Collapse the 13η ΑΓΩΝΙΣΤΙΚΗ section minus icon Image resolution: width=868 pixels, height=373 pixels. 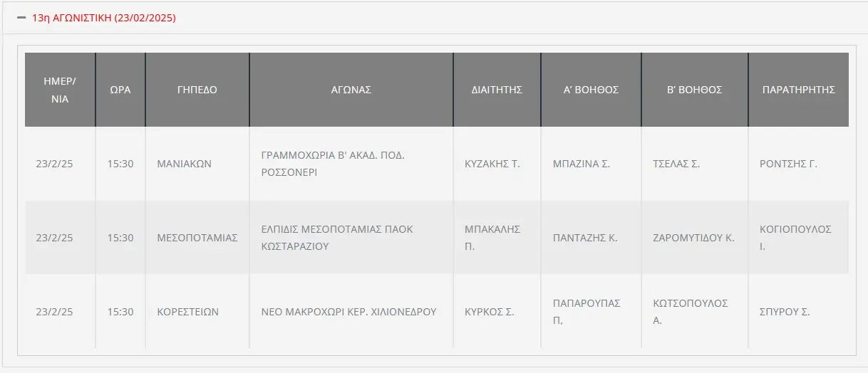point(22,18)
